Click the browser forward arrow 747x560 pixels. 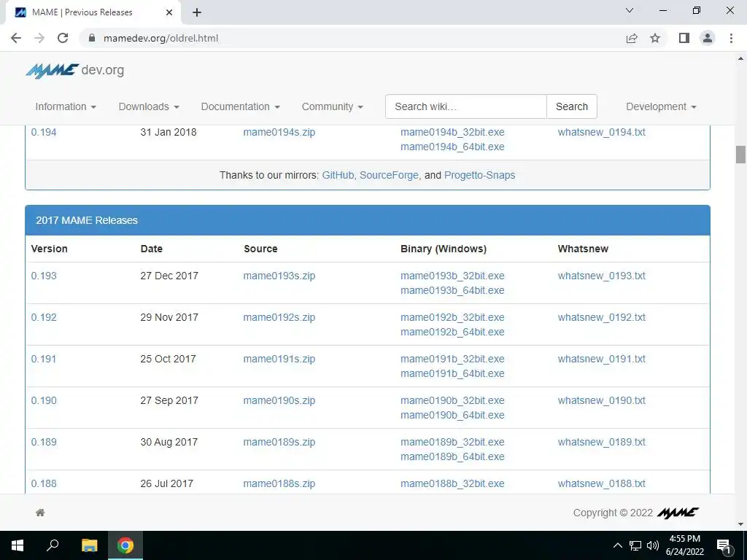click(x=39, y=38)
